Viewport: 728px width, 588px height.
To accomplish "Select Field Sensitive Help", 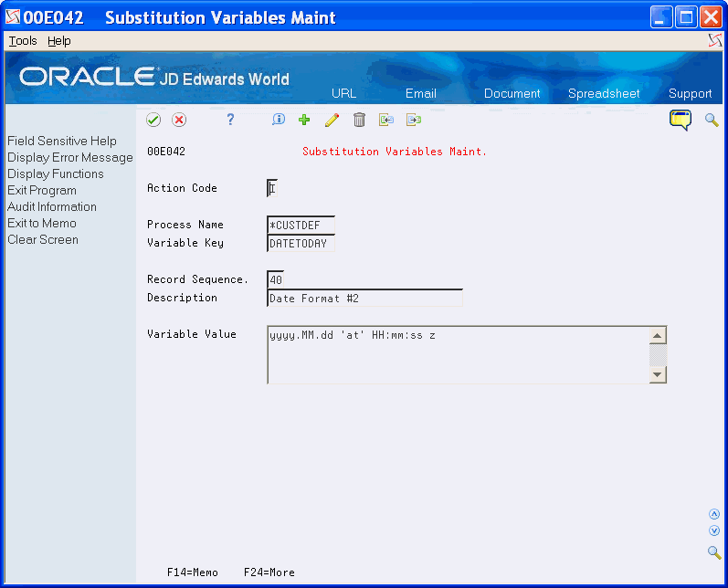I will (62, 141).
